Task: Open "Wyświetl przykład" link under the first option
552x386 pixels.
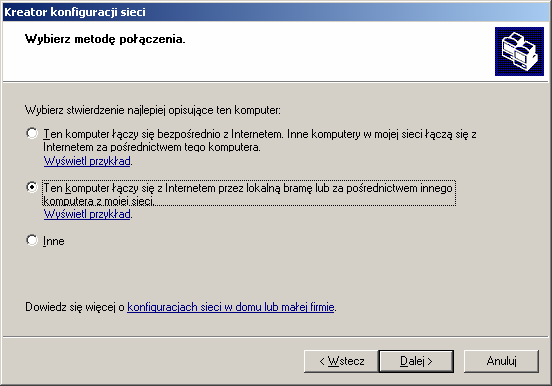Action: point(87,161)
